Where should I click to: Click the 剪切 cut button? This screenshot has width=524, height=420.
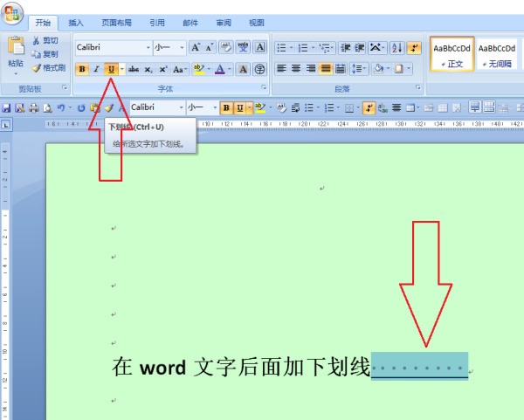tap(45, 40)
